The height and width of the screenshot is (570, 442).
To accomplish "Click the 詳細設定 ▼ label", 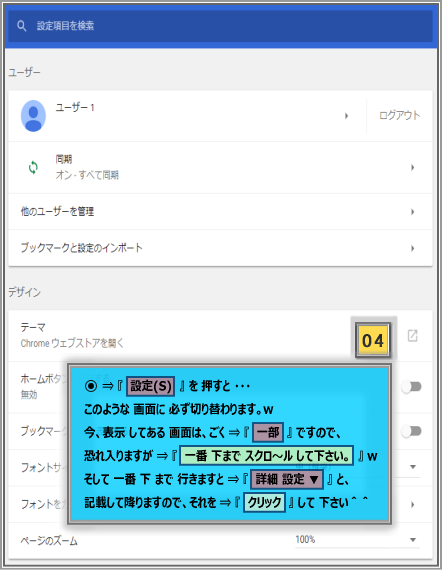I will tap(287, 479).
